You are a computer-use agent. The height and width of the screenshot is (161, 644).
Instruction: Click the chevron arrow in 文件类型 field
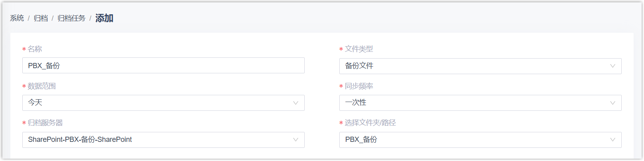point(613,66)
